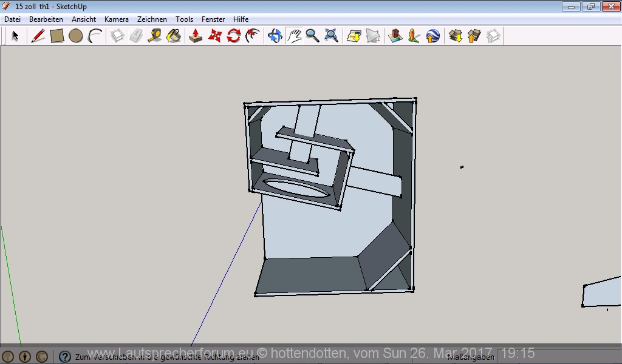Pick the Rectangle drawing tool
Screen dimensions: 622x364
pos(57,36)
